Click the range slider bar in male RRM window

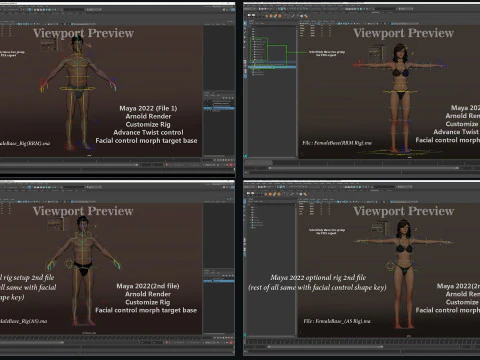click(69, 165)
